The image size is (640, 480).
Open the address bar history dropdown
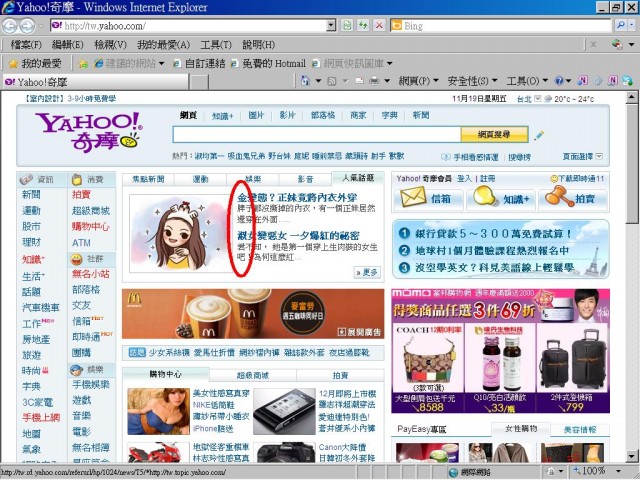click(331, 26)
